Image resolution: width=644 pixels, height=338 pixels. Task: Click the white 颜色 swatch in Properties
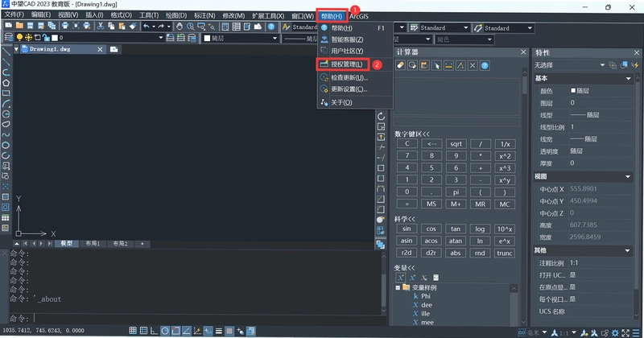pos(573,90)
